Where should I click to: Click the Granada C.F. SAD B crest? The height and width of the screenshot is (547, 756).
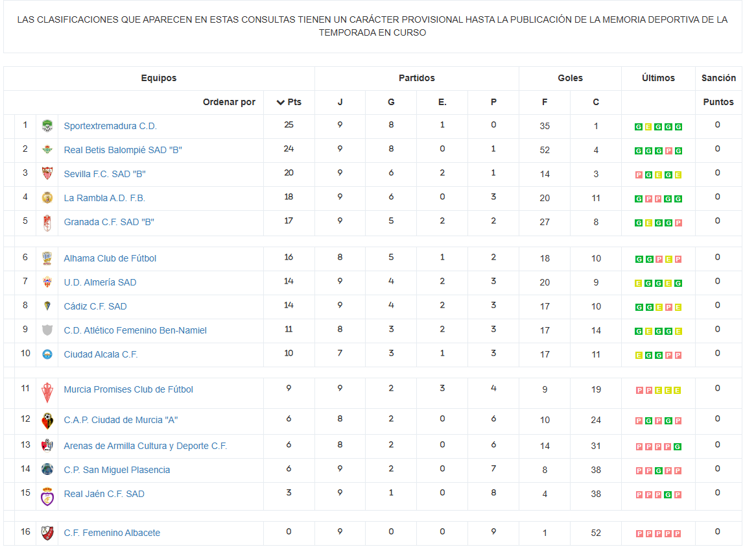point(47,223)
